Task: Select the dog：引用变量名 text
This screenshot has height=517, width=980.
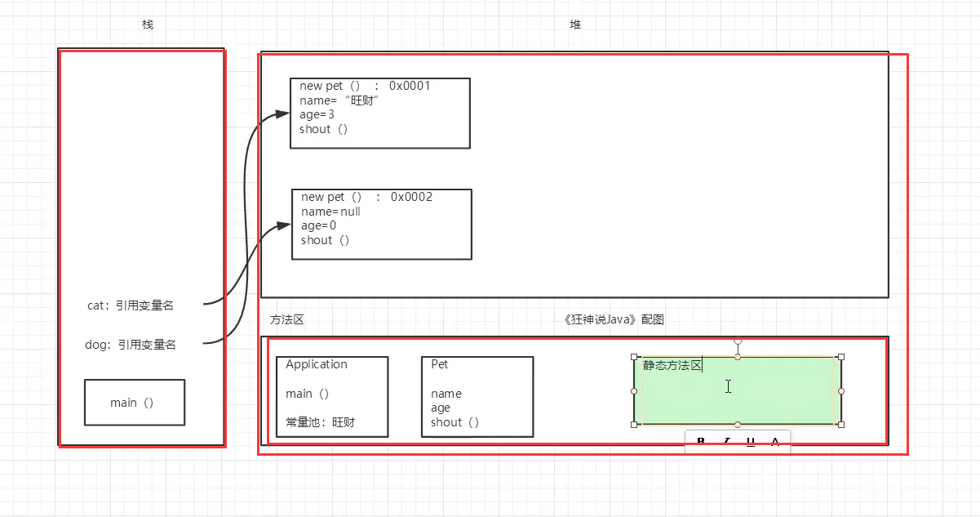Action: point(131,345)
